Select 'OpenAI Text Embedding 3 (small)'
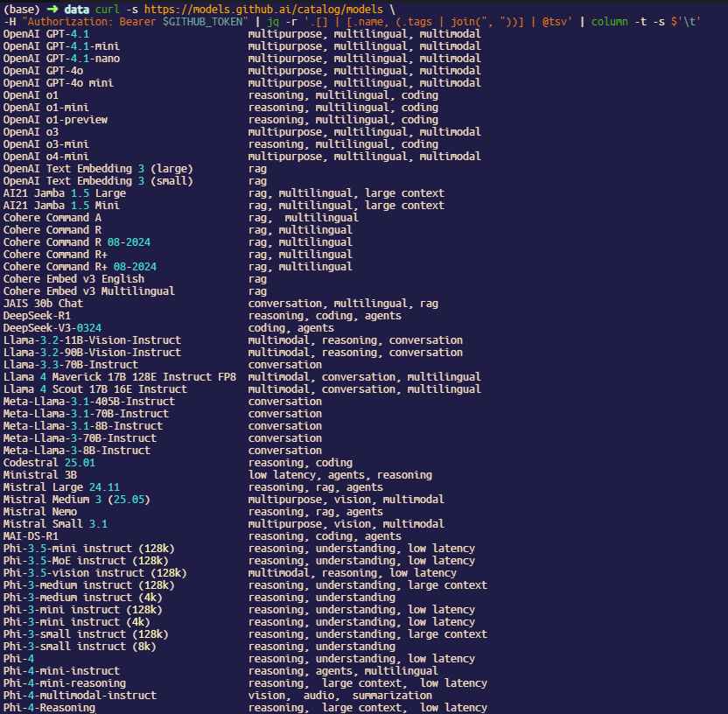The width and height of the screenshot is (728, 714). (x=98, y=181)
